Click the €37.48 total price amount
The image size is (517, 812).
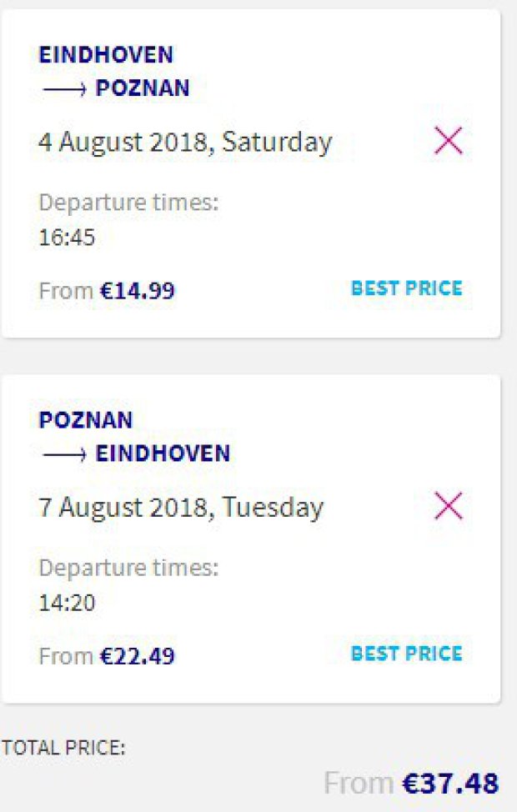tap(450, 784)
